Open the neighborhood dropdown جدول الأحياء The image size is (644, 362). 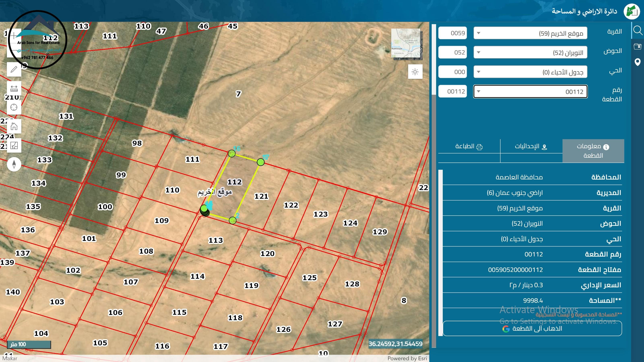point(530,72)
